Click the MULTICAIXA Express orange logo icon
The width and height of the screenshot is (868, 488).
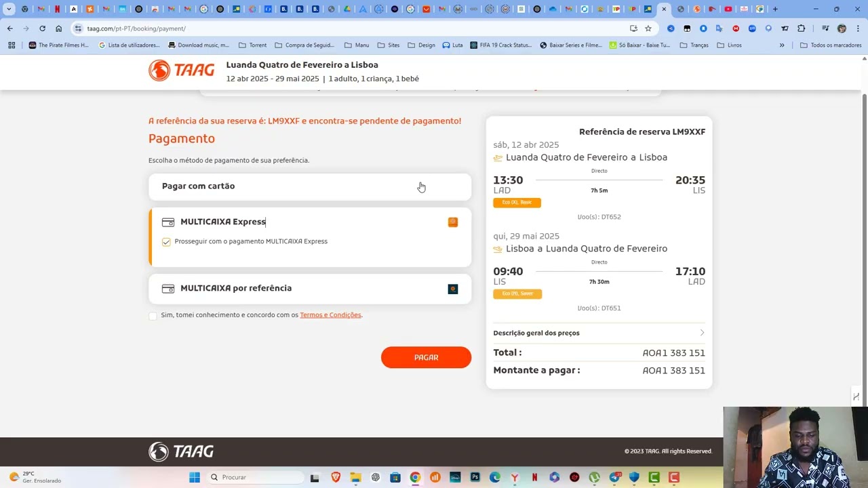453,222
